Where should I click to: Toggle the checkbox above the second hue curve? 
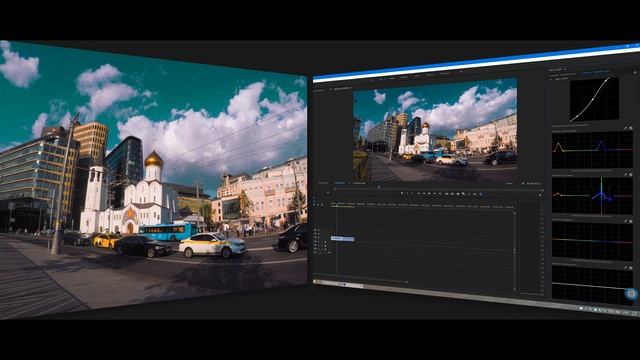pyautogui.click(x=631, y=175)
